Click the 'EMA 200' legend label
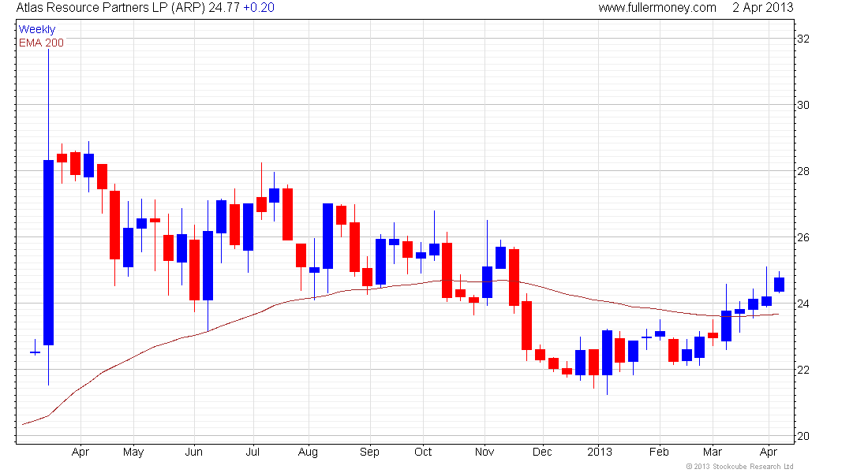This screenshot has height=473, width=868. click(x=41, y=43)
